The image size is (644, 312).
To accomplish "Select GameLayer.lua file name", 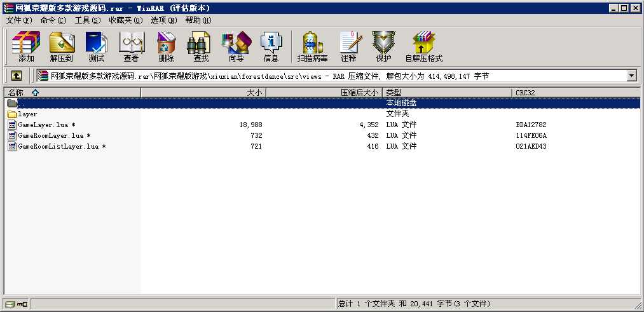I will pyautogui.click(x=47, y=125).
